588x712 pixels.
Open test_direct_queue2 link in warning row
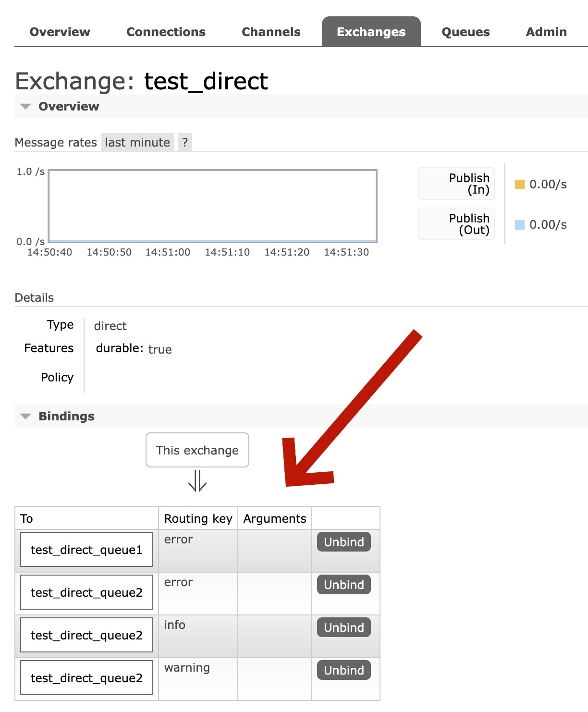(x=86, y=678)
